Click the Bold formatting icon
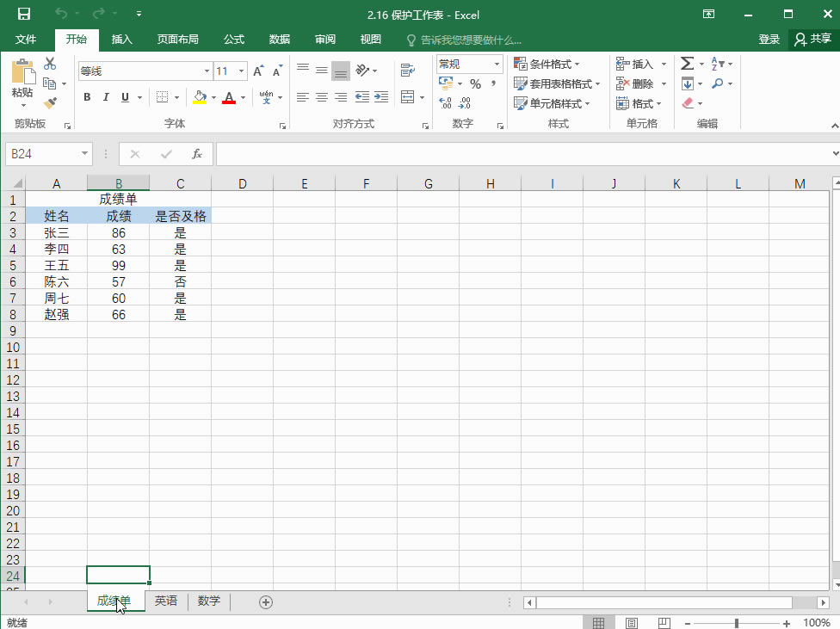This screenshot has height=629, width=840. (86, 97)
